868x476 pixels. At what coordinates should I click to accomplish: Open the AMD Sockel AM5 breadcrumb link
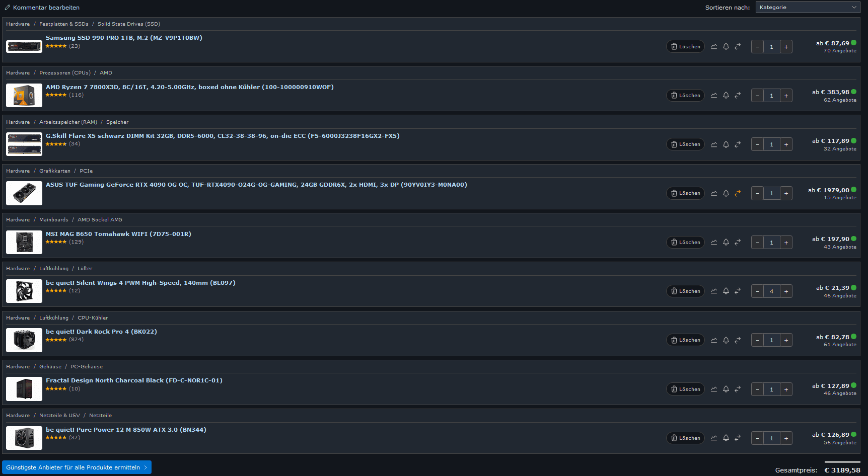[x=100, y=220]
